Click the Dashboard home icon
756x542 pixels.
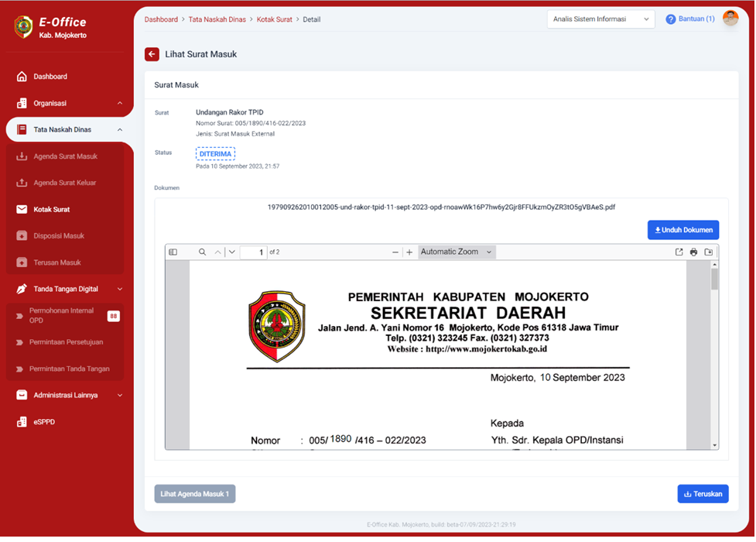point(22,76)
